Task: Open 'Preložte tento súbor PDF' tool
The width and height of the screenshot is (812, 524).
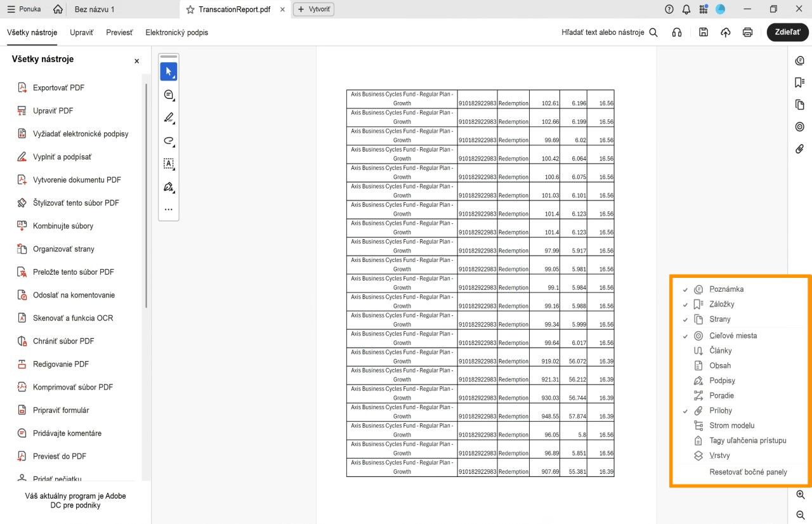Action: (66, 272)
